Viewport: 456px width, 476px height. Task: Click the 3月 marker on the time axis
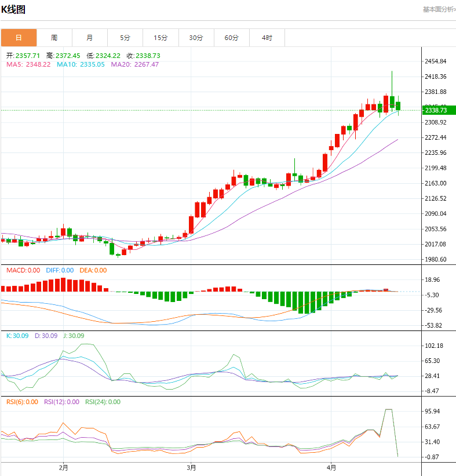click(x=191, y=467)
